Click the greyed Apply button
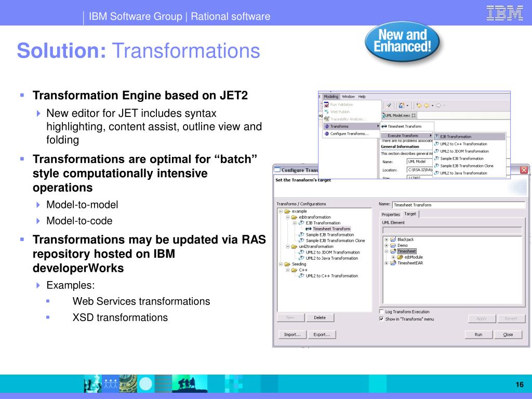The width and height of the screenshot is (532, 399). (x=482, y=318)
